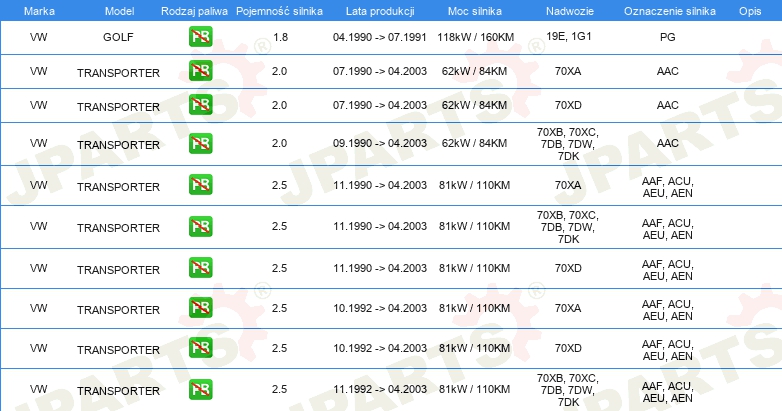Click the fuel icon in the 11.1990 70XB, 70XC row
Viewport: 782px width, 411px height.
click(x=200, y=226)
